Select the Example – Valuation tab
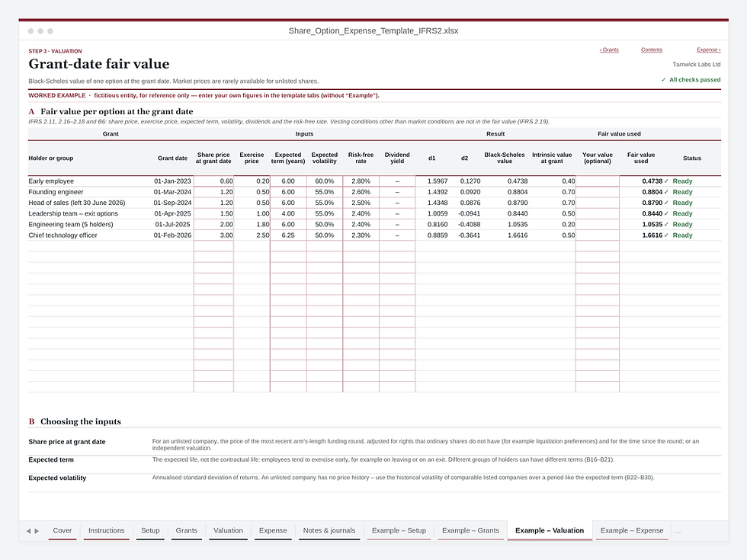The height and width of the screenshot is (560, 747). tap(550, 530)
